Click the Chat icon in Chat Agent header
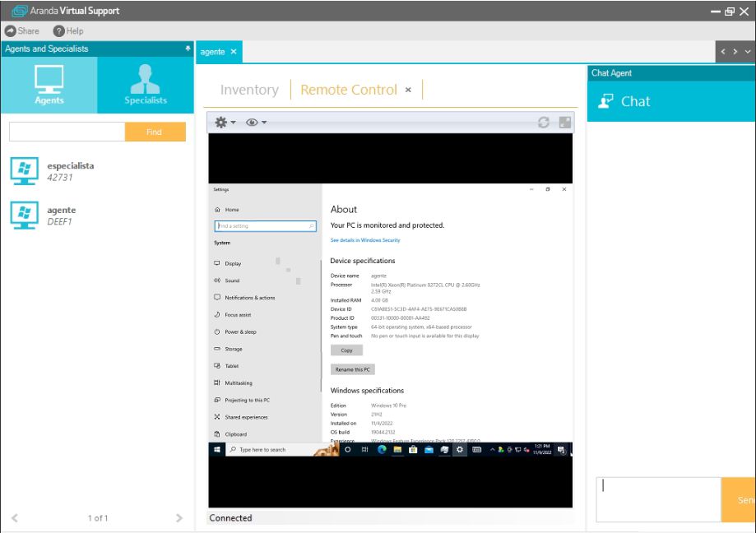 [x=606, y=101]
